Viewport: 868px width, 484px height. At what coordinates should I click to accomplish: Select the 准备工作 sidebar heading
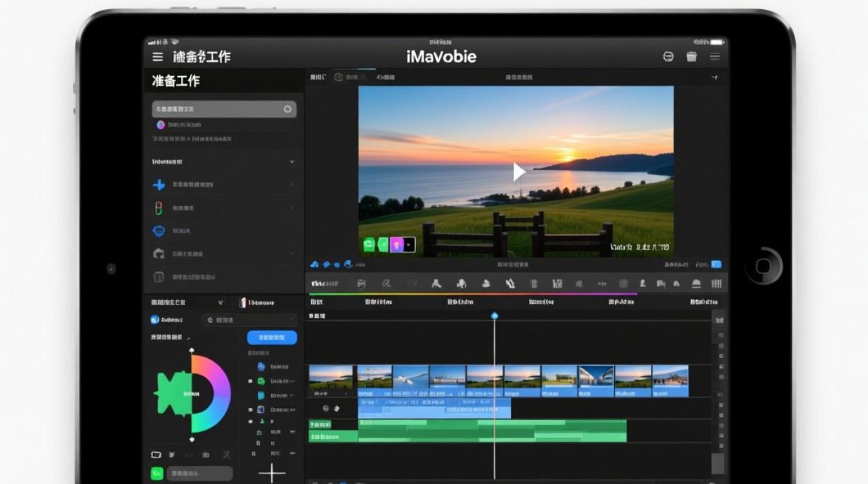pos(176,81)
